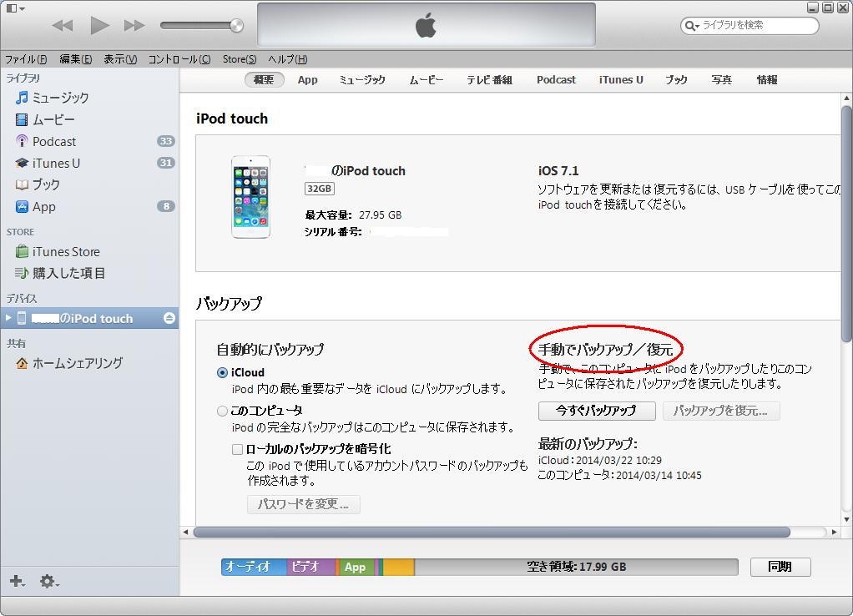Click the パスワードを変更... button
This screenshot has height=616, width=853.
pos(304,504)
